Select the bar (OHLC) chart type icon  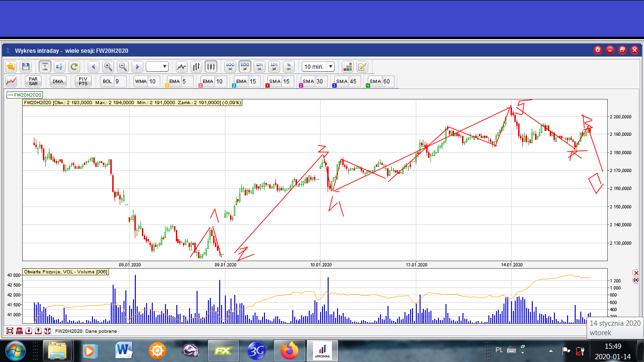coord(197,66)
